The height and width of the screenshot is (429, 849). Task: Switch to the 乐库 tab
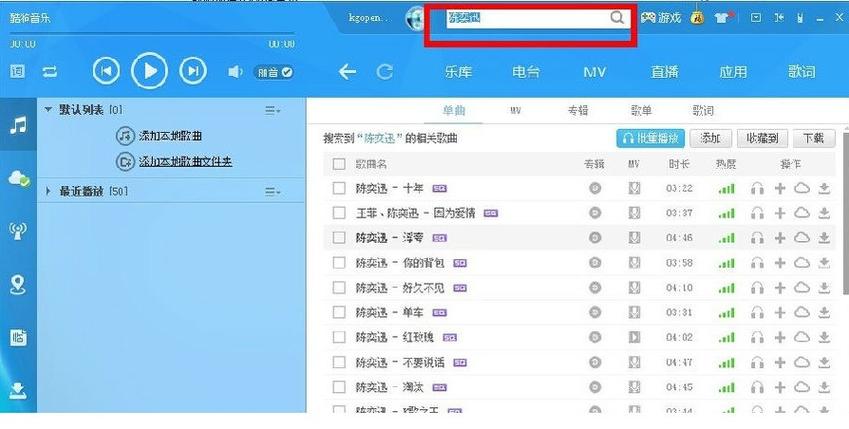pos(458,72)
